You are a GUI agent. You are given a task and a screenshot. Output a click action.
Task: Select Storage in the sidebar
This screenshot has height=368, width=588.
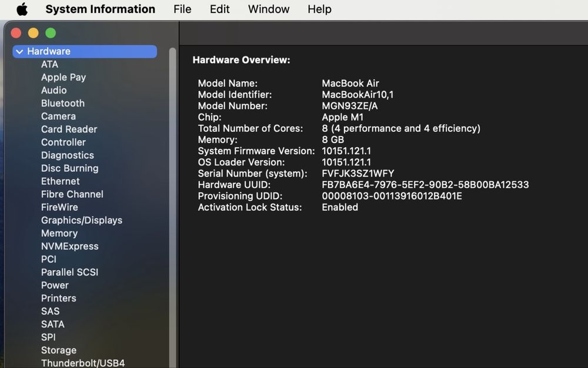pos(58,350)
